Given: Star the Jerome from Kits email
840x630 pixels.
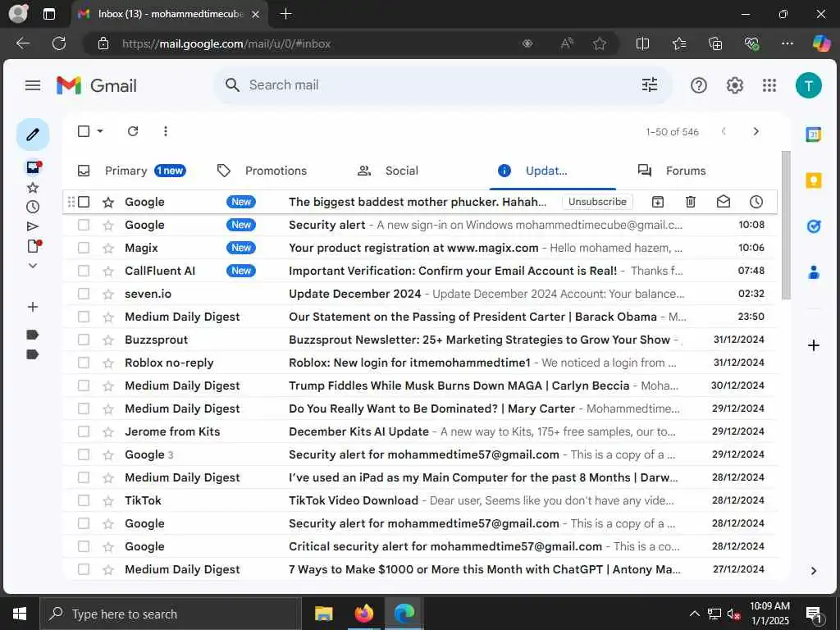Looking at the screenshot, I should [108, 431].
